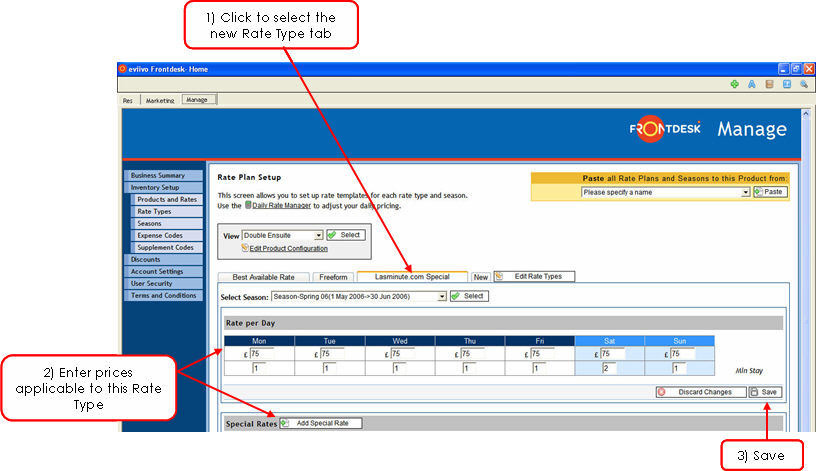The height and width of the screenshot is (471, 816).
Task: Save the rate plan changes
Action: click(x=765, y=392)
